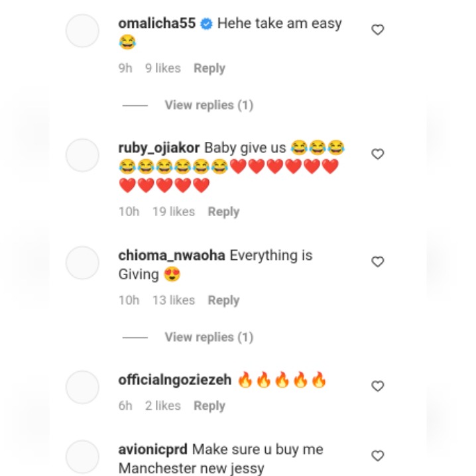This screenshot has height=476, width=476.
Task: Open officialngoziezeh's profile avatar
Action: tap(82, 387)
